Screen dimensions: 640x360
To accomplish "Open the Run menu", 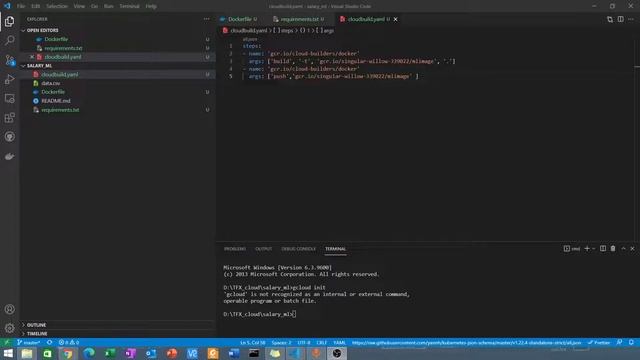I will pos(109,6).
